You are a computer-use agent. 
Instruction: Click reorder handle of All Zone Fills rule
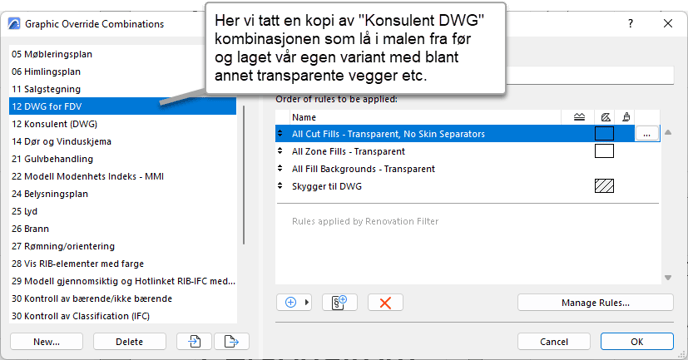tap(280, 151)
